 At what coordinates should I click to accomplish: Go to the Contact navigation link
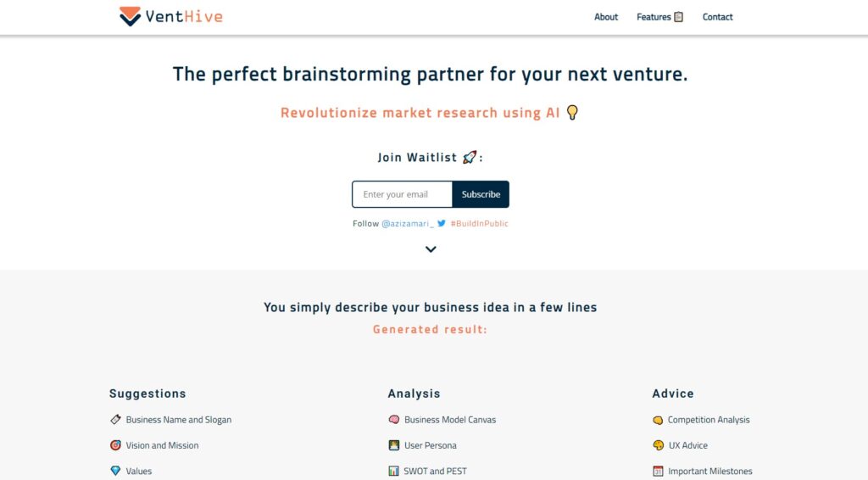click(717, 17)
